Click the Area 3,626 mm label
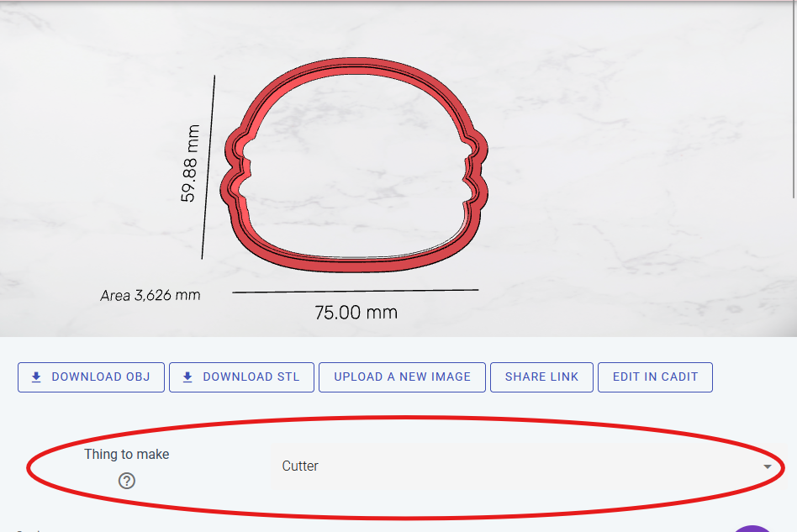Image resolution: width=797 pixels, height=532 pixels. [x=150, y=295]
